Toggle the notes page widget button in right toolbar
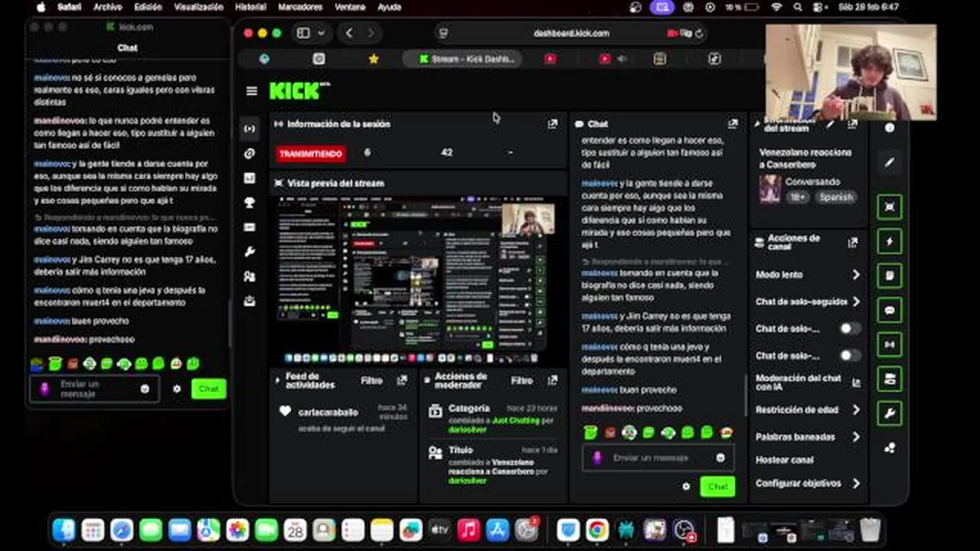The image size is (980, 551). click(890, 275)
